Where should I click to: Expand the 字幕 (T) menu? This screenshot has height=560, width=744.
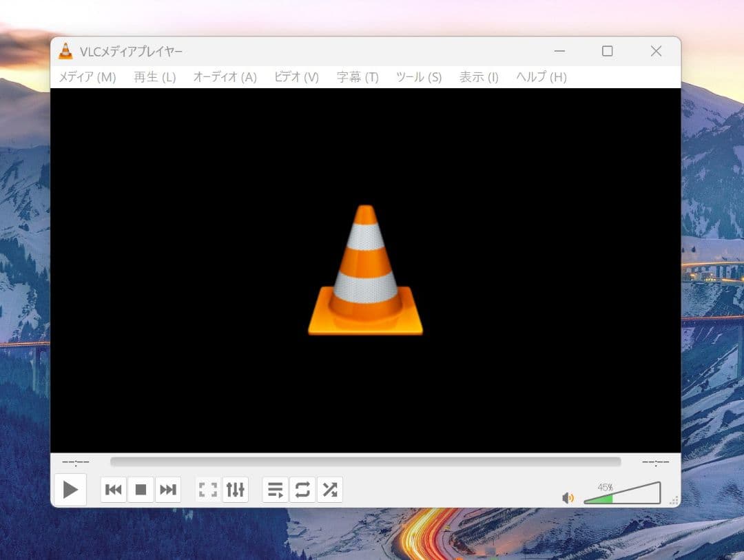358,77
